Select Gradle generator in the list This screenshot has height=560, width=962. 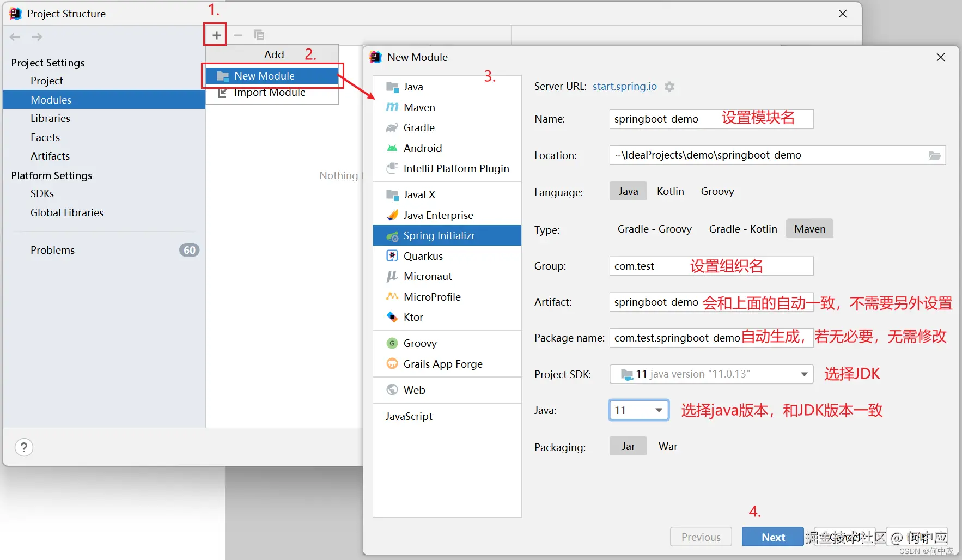pos(447,127)
